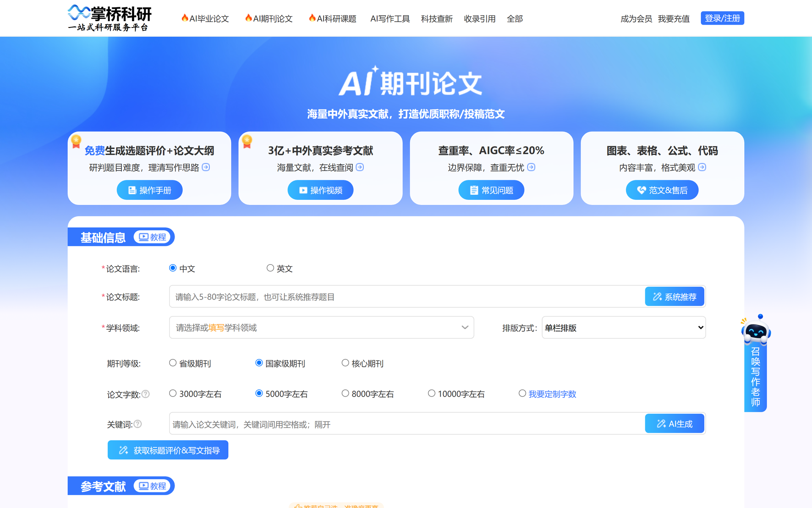Screen dimensions: 812x508
Task: Open the arrow icon next to 在线查阅
Action: [360, 167]
